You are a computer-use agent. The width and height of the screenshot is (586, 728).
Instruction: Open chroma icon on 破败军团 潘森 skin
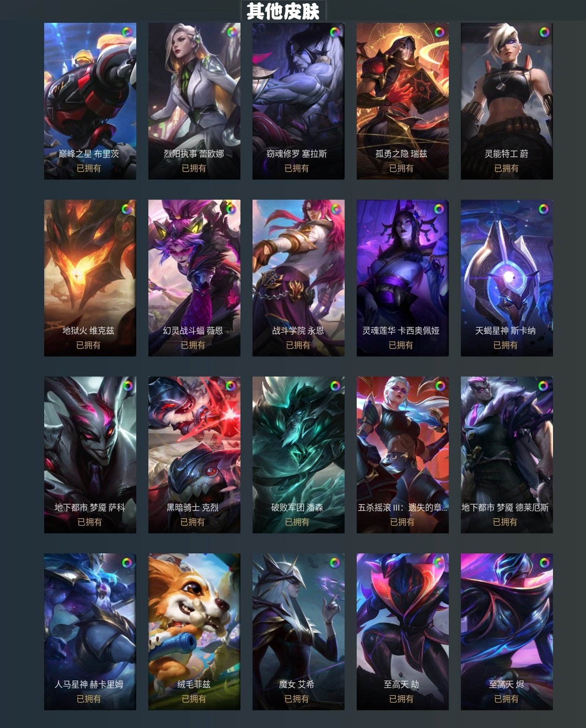(x=335, y=386)
